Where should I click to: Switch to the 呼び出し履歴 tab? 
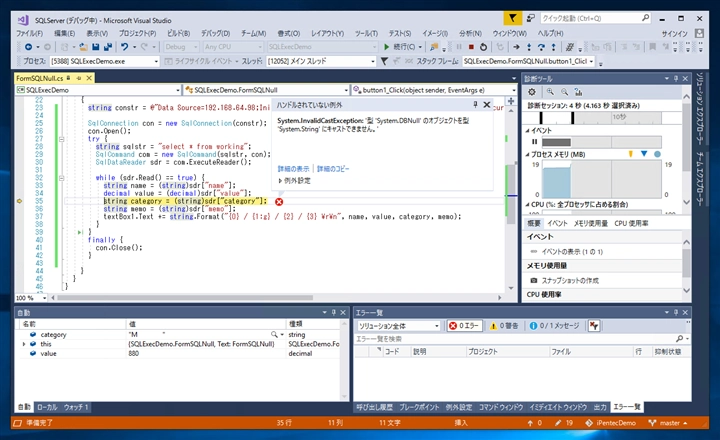click(375, 407)
